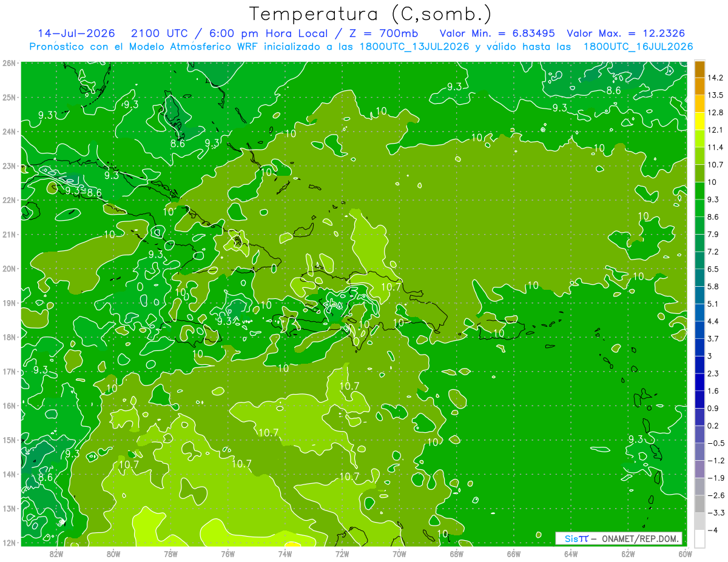
Task: Click the '78W' longitude axis label
Action: 170,554
